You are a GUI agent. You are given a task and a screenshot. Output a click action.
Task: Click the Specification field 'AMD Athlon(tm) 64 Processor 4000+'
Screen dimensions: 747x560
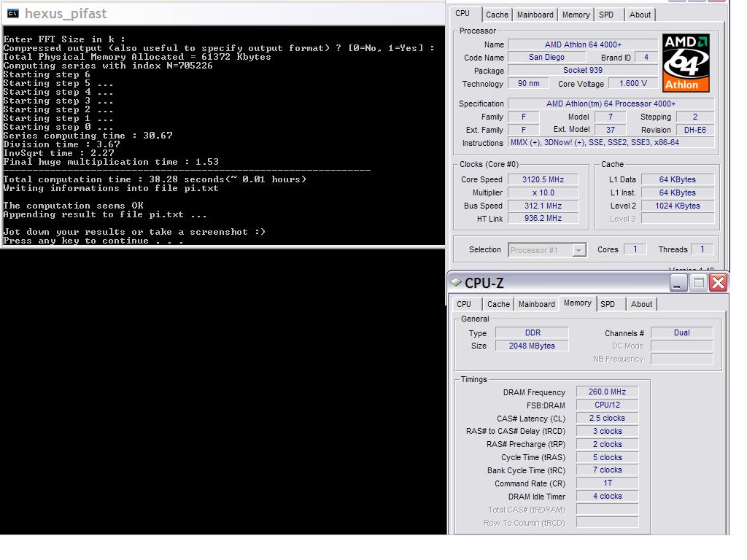[611, 104]
